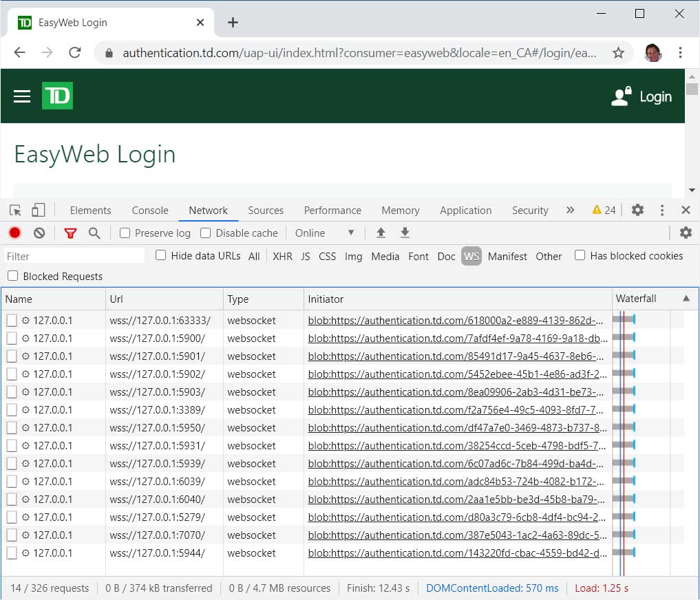The image size is (700, 600).
Task: Filter requests by WS type
Action: coord(471,256)
